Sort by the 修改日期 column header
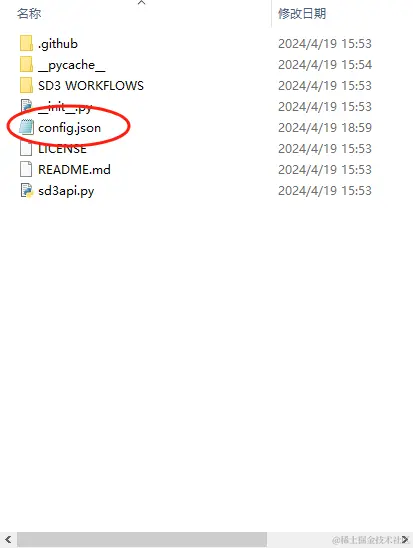413x548 pixels. coord(302,13)
